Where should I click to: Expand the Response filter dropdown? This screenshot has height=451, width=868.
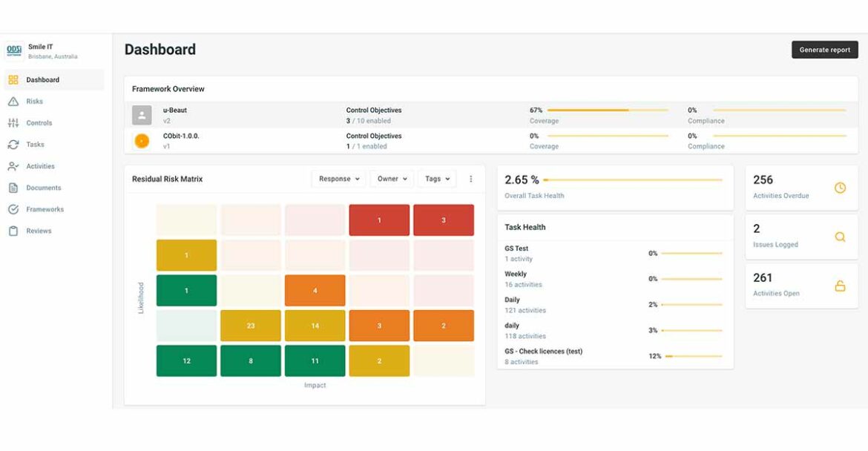coord(339,179)
